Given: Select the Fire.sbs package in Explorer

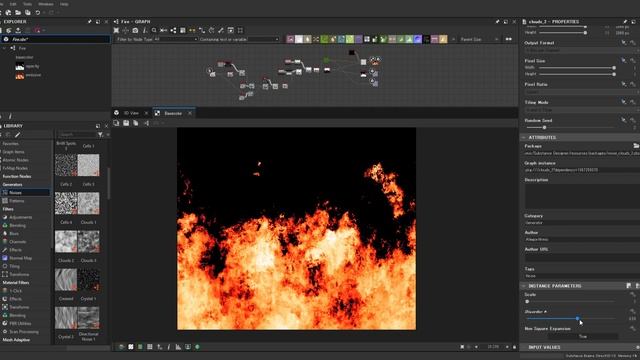Looking at the screenshot, I should (56, 39).
